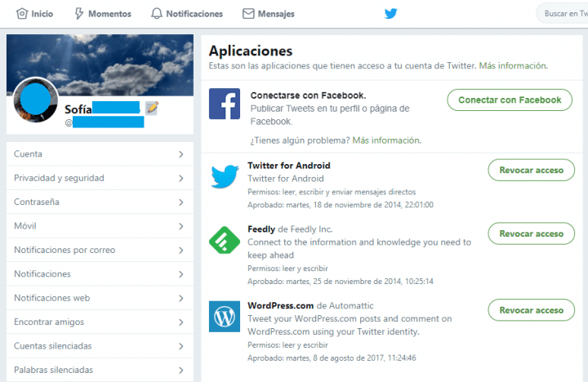Open the Privacidad y seguridad section
Screen dimensions: 588x382
[100, 178]
